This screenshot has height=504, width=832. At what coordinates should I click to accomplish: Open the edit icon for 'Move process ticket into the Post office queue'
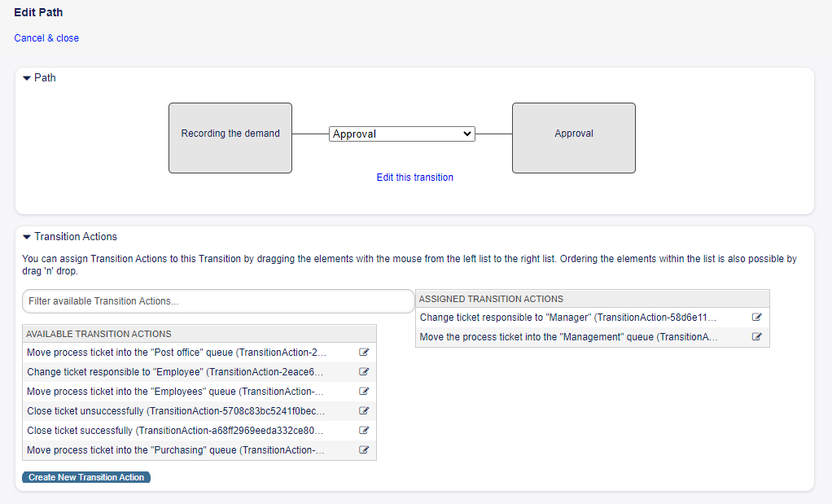tap(364, 352)
